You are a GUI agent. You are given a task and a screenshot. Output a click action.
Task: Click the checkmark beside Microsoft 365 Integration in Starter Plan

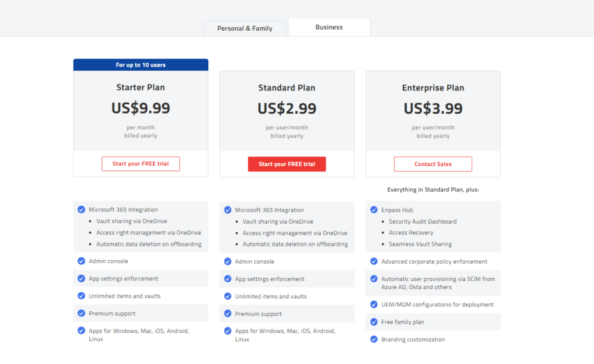(81, 209)
